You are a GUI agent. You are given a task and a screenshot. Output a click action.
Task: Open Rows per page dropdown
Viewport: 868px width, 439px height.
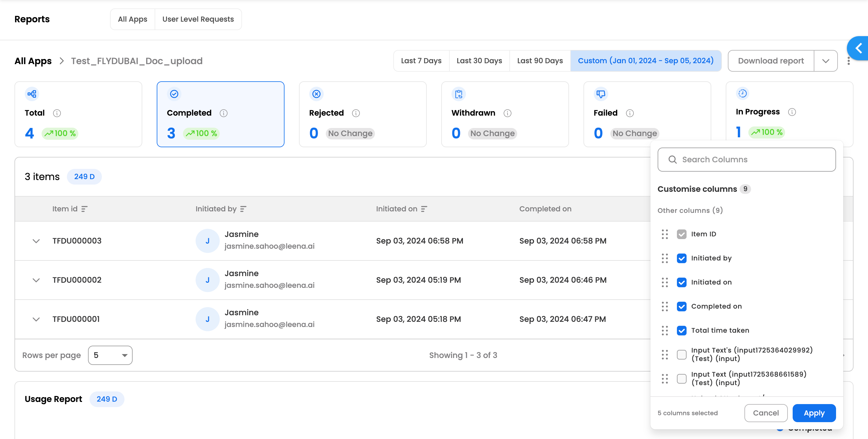click(110, 355)
